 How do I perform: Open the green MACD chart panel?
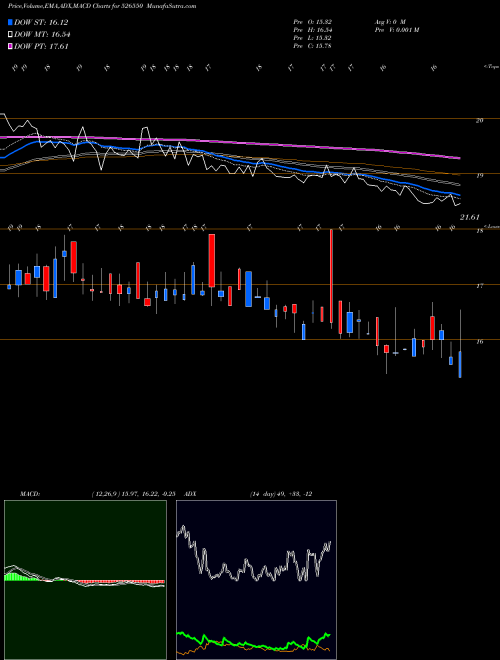click(x=85, y=580)
